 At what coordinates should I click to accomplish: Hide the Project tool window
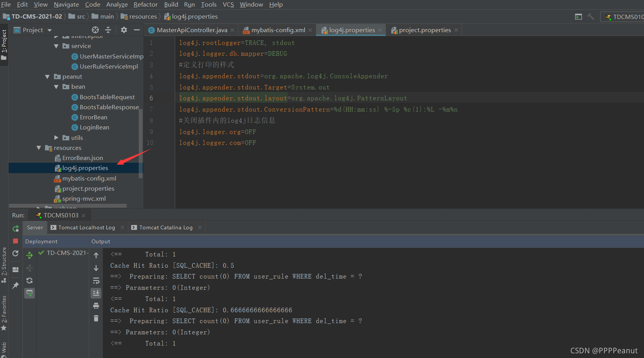(137, 30)
